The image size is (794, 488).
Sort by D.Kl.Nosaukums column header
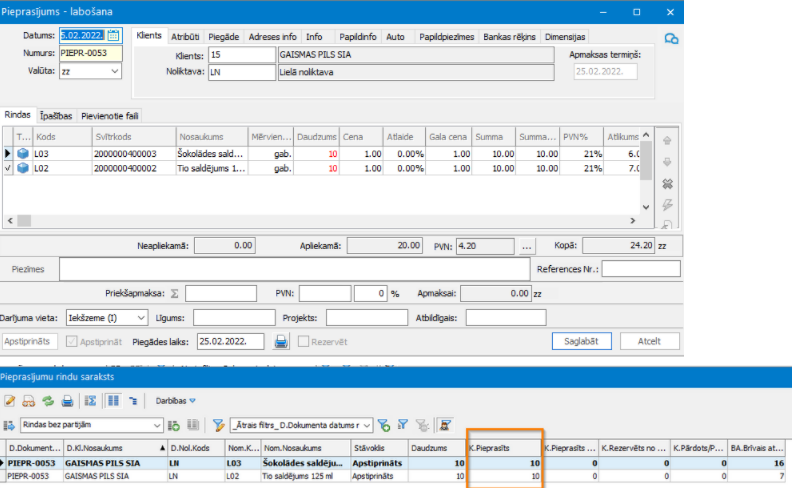pyautogui.click(x=115, y=448)
